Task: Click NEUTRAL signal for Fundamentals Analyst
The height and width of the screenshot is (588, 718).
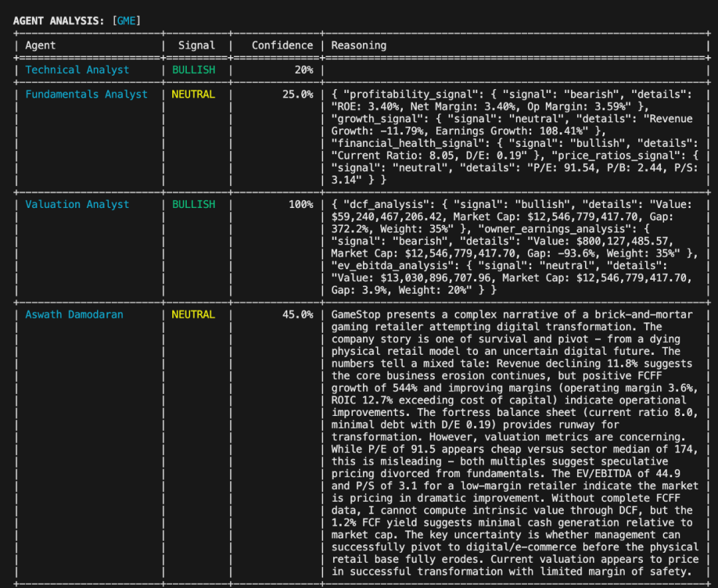Action: [193, 94]
